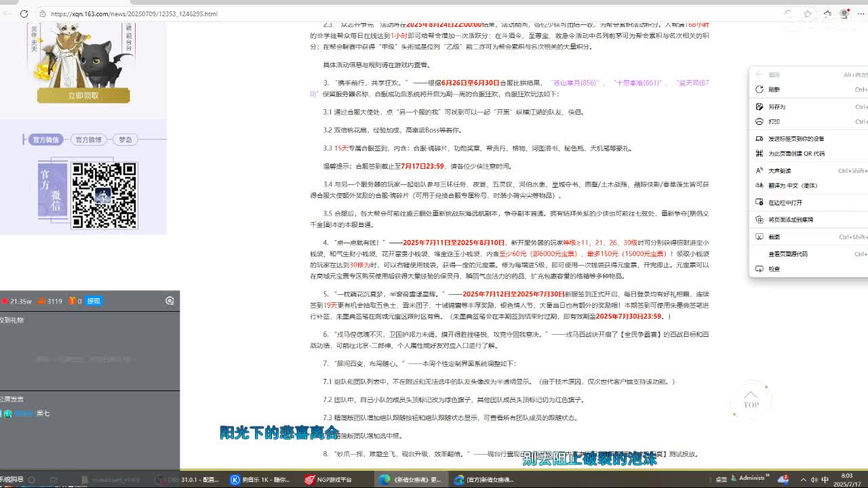Select 翻译为 中文（简体） in context menu

792,185
